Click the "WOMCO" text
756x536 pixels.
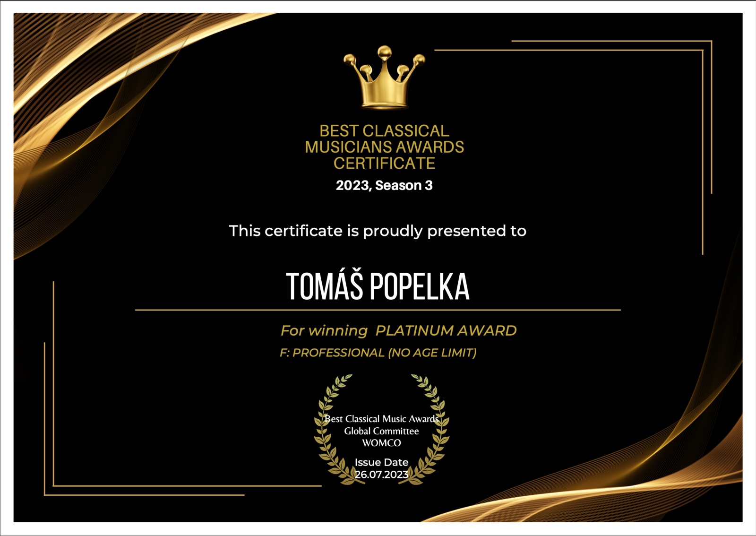pyautogui.click(x=381, y=443)
